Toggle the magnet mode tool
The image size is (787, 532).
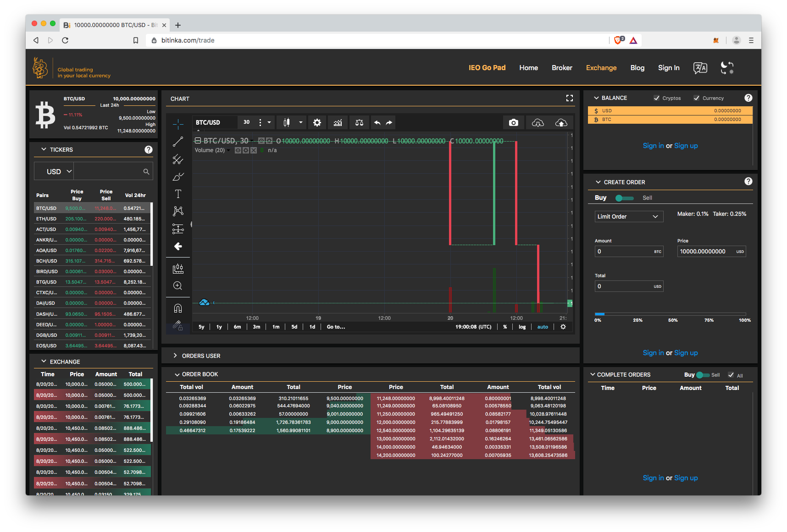pyautogui.click(x=178, y=308)
